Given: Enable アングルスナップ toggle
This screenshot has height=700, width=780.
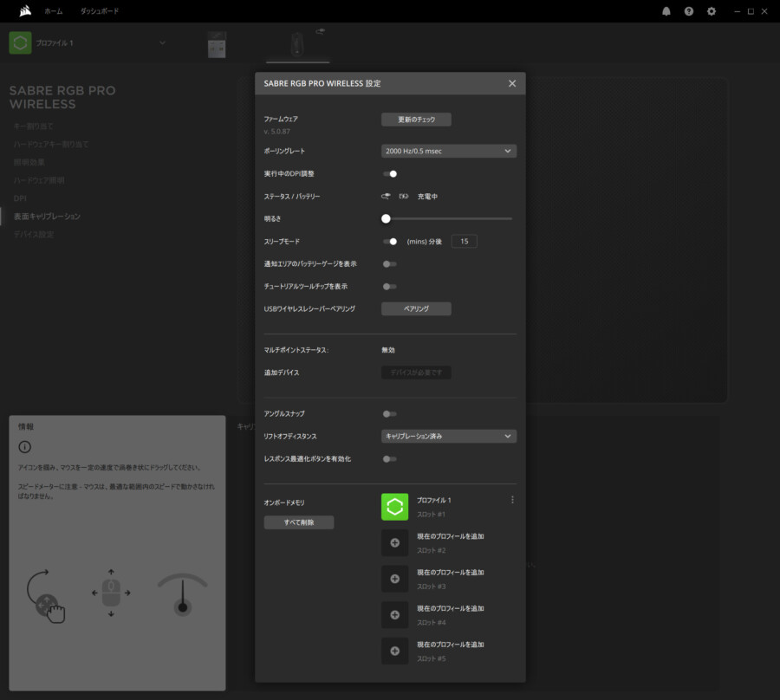Looking at the screenshot, I should click(x=390, y=414).
